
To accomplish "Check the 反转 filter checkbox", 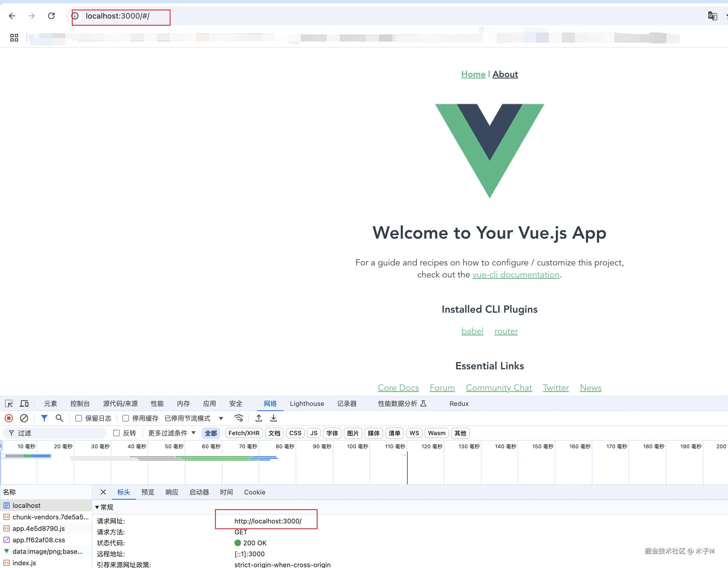I will click(116, 433).
